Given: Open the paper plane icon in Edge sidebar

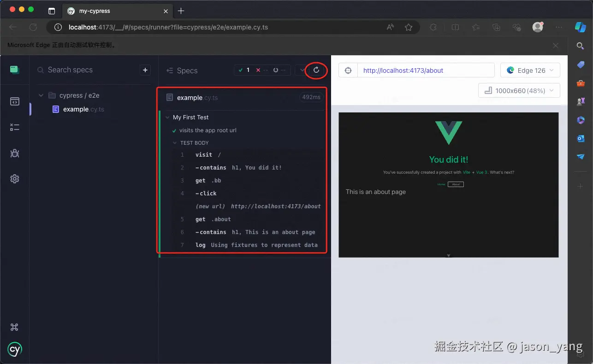Looking at the screenshot, I should pyautogui.click(x=581, y=157).
